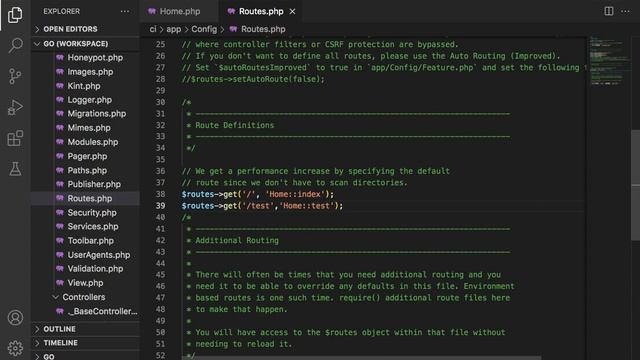Open editor more actions menu
This screenshot has height=360, width=640.
[625, 11]
